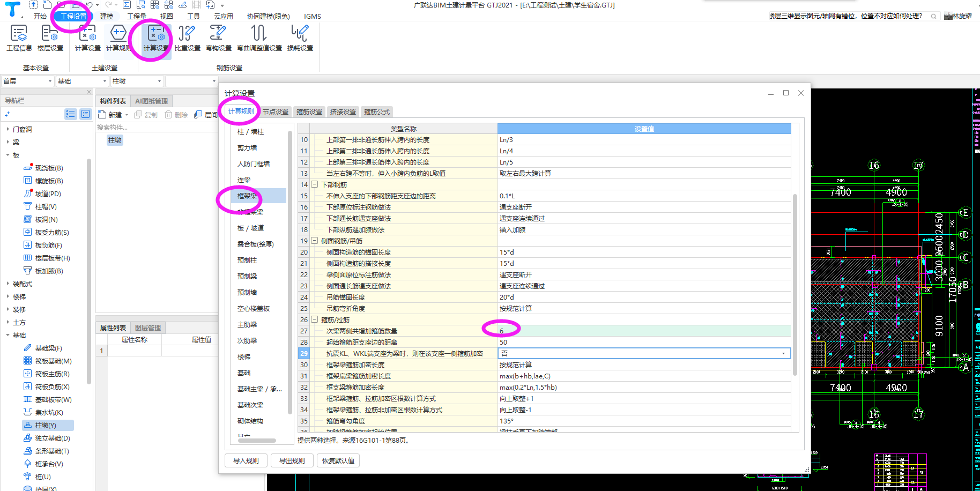980x491 pixels.
Task: Click the search magnifier in help box
Action: pyautogui.click(x=933, y=16)
